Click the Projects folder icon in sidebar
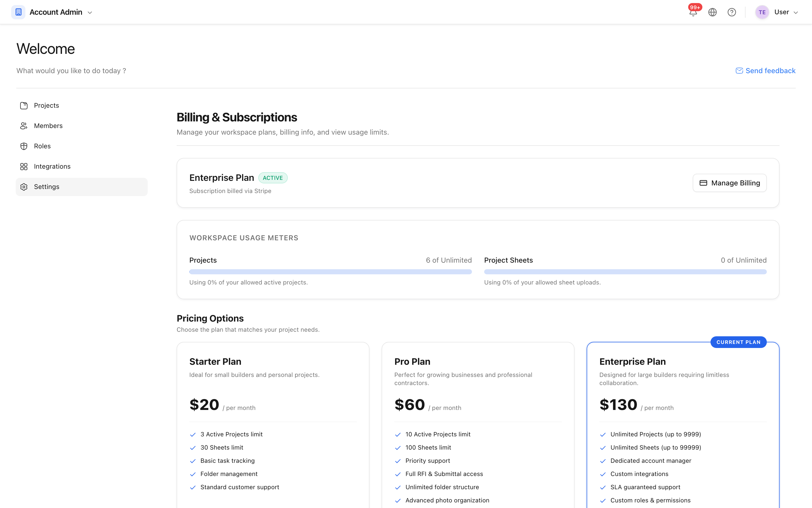This screenshot has width=812, height=508. (x=24, y=105)
